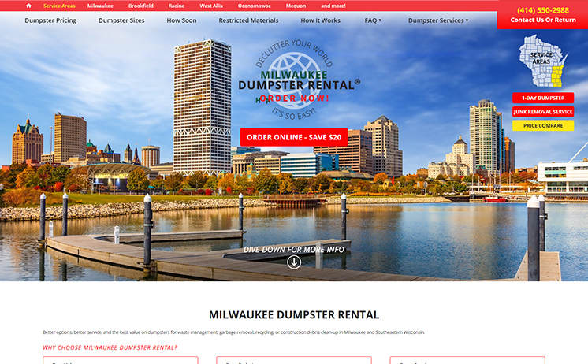Click the down arrow circle icon
This screenshot has height=364, width=588.
click(294, 262)
